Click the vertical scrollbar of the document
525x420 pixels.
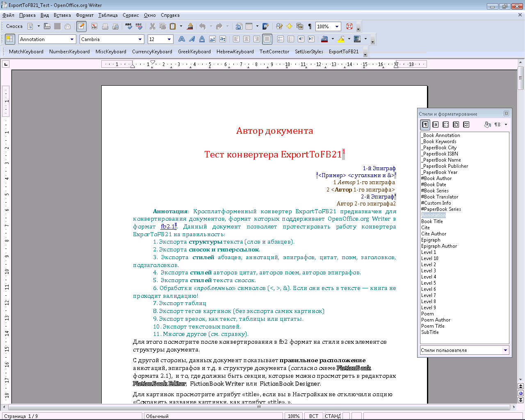[x=521, y=221]
